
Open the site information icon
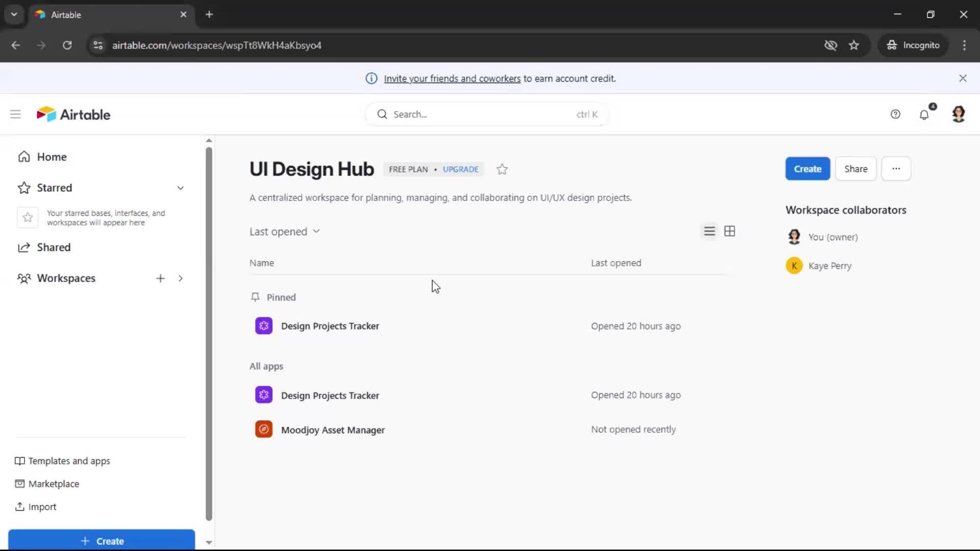pos(98,45)
